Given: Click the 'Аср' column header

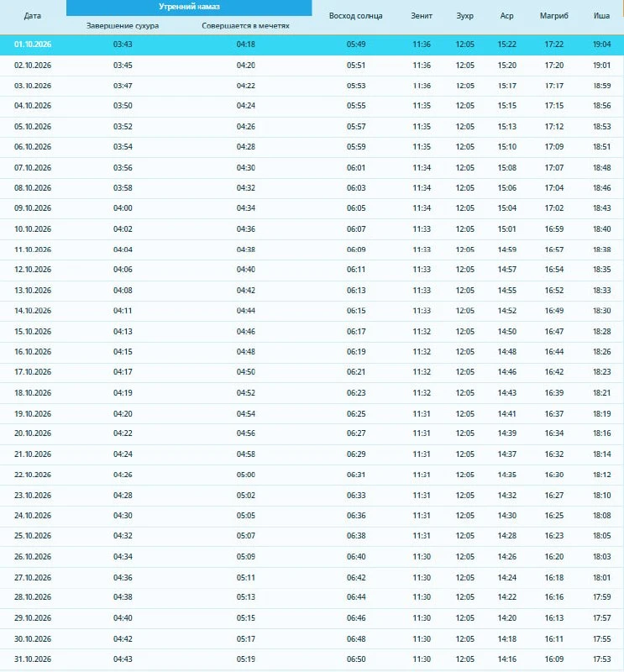Looking at the screenshot, I should click(x=507, y=16).
